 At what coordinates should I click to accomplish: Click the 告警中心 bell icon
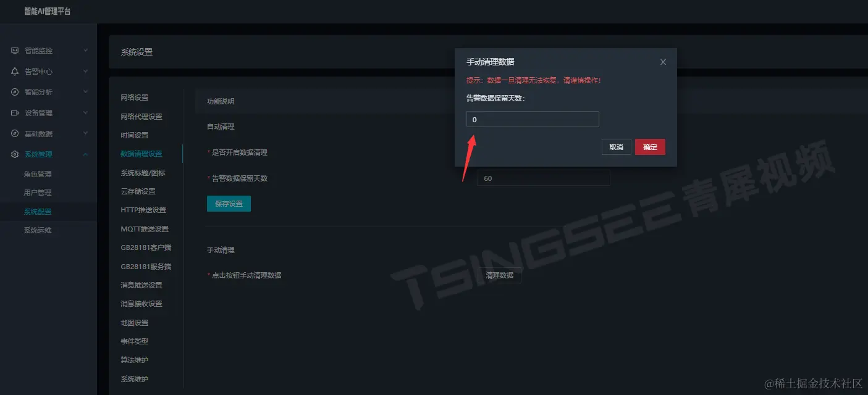pos(15,72)
